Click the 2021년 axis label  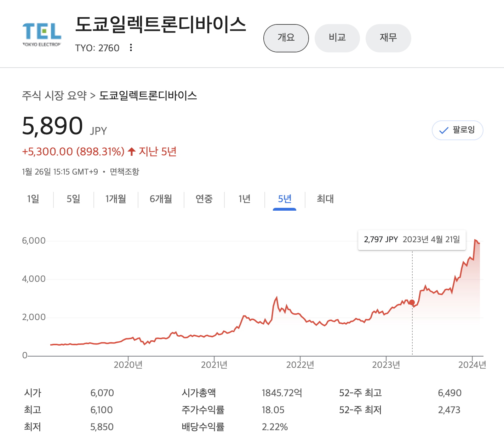[214, 365]
